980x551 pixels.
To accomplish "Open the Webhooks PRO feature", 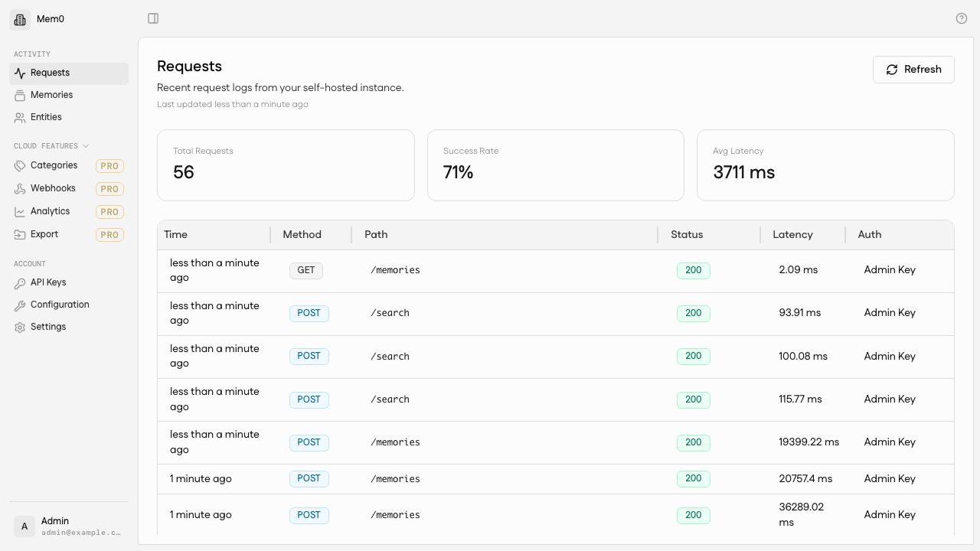I will pyautogui.click(x=69, y=188).
